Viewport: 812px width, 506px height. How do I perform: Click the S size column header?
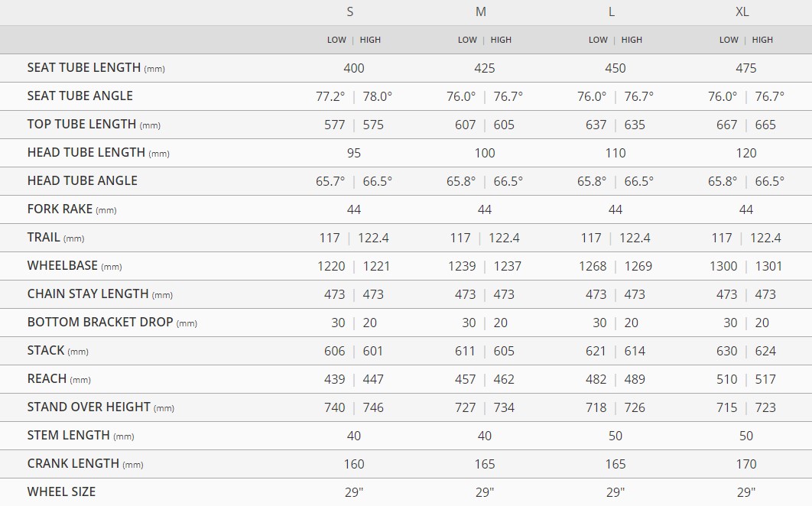point(350,11)
